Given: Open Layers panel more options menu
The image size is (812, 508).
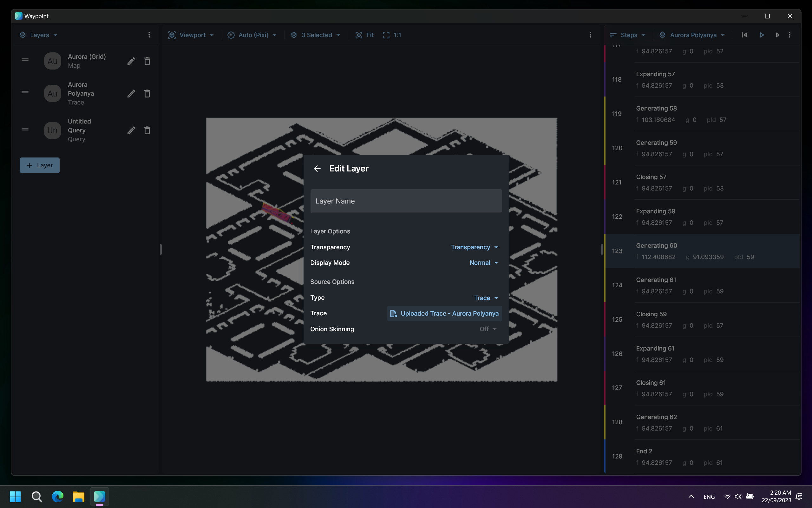Looking at the screenshot, I should pos(149,35).
